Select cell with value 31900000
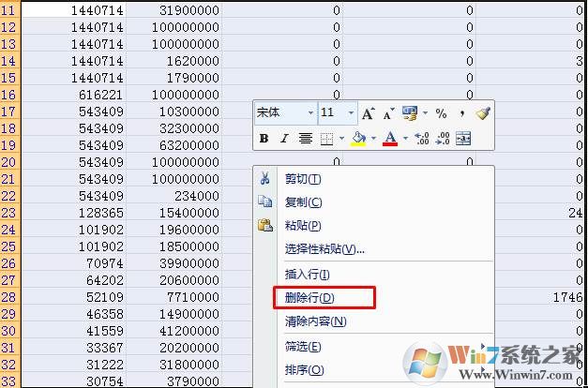588x388 pixels. [x=174, y=10]
